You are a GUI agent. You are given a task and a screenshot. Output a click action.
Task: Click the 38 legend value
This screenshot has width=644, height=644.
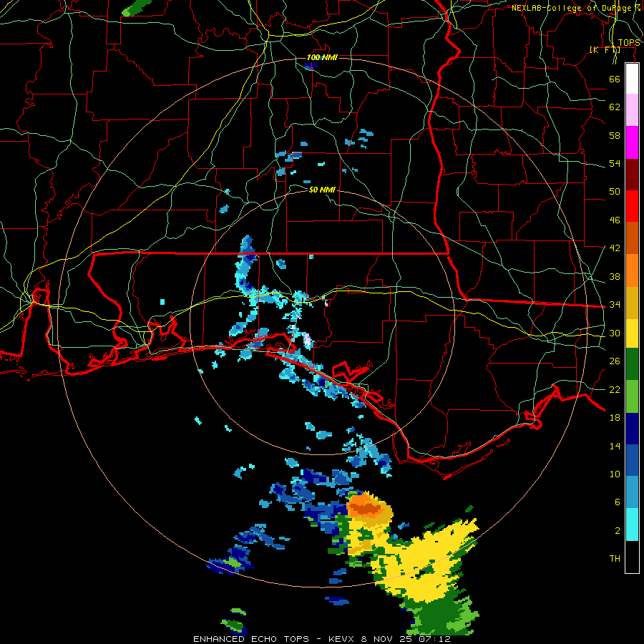615,276
